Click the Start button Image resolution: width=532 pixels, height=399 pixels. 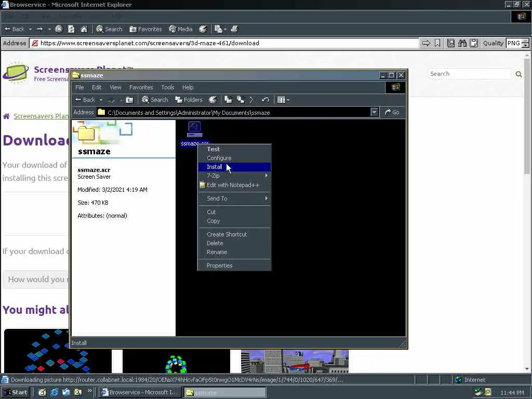click(15, 392)
